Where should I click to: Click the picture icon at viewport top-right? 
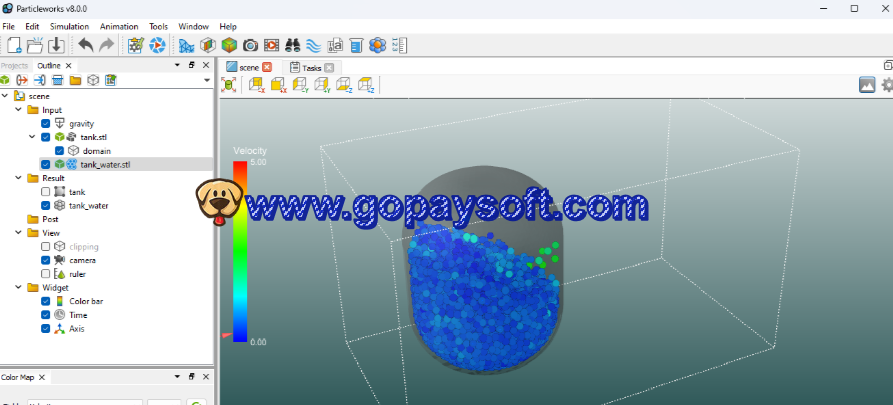867,85
